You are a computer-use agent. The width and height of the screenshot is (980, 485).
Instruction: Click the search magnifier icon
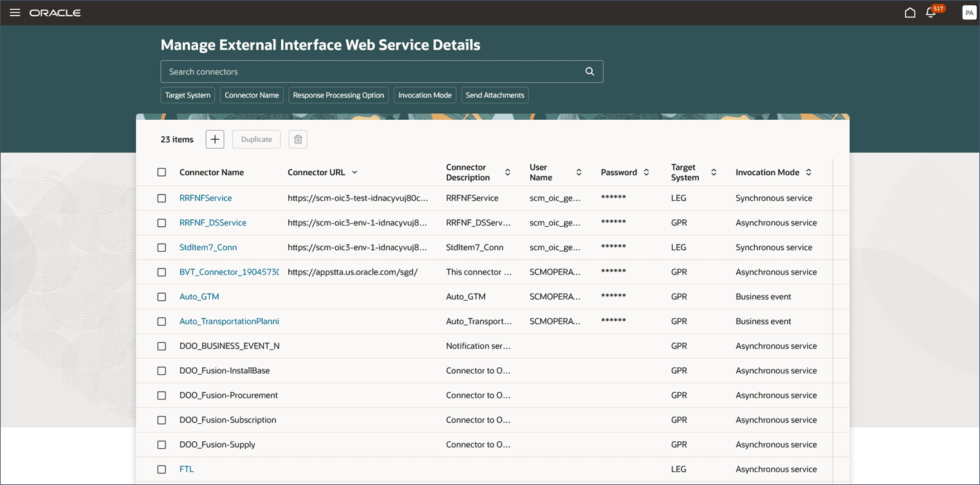pyautogui.click(x=589, y=71)
